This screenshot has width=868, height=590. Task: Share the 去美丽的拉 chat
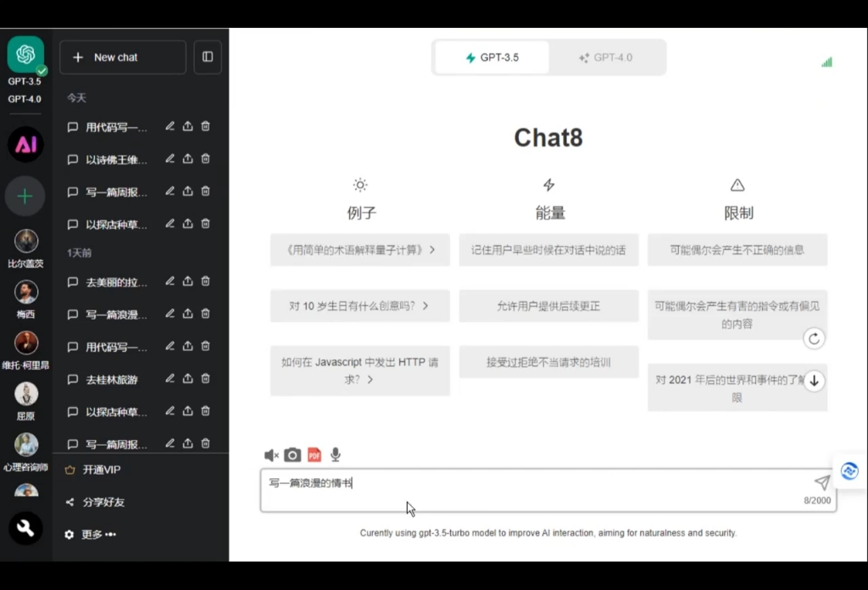187,281
